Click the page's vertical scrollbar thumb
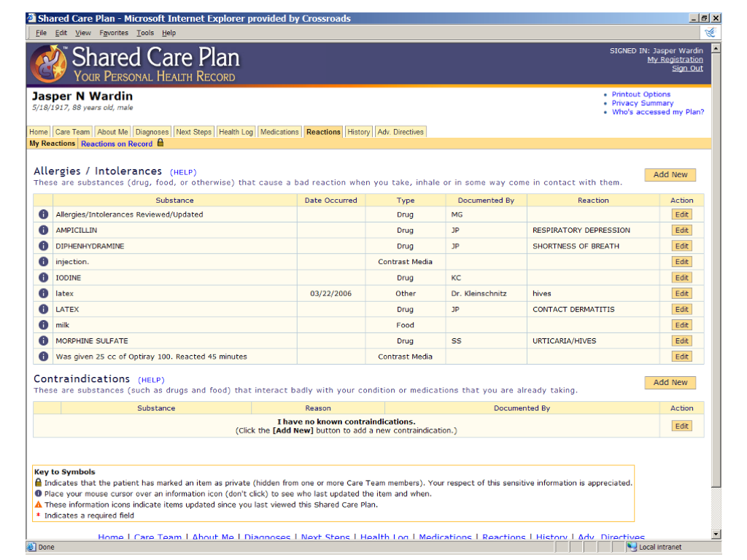This screenshot has height=560, width=747. click(x=716, y=270)
